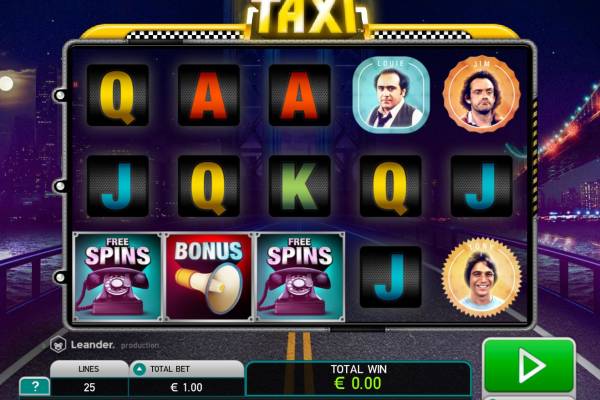Image resolution: width=600 pixels, height=400 pixels.
Task: Select the first Free Spins telephone symbol
Action: tap(117, 277)
